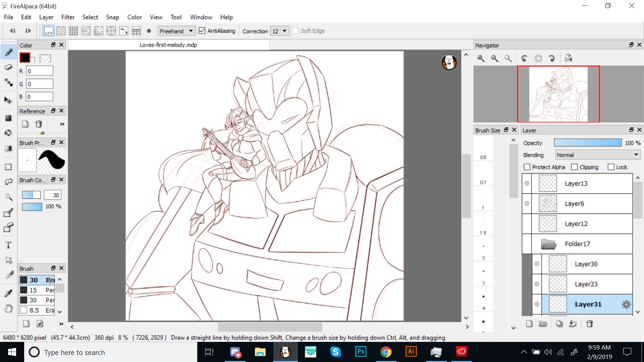Open the Correction value dropdown
The height and width of the screenshot is (362, 644).
[280, 31]
